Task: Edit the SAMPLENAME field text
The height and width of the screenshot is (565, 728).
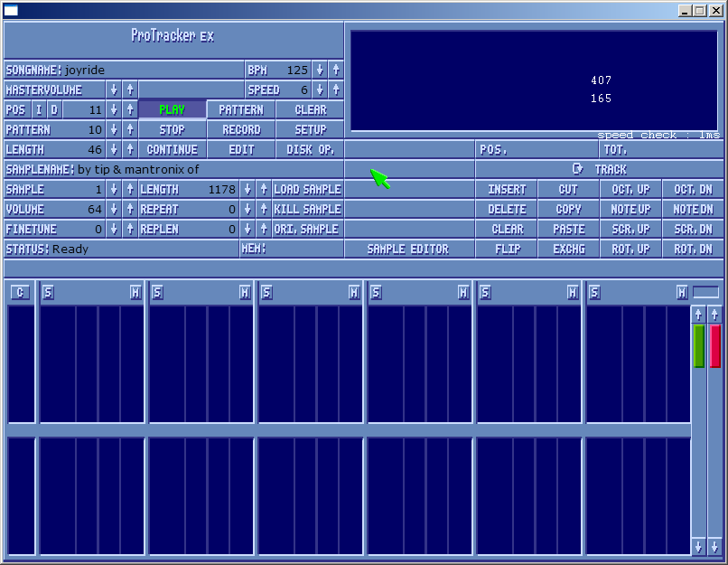Action: pos(173,169)
